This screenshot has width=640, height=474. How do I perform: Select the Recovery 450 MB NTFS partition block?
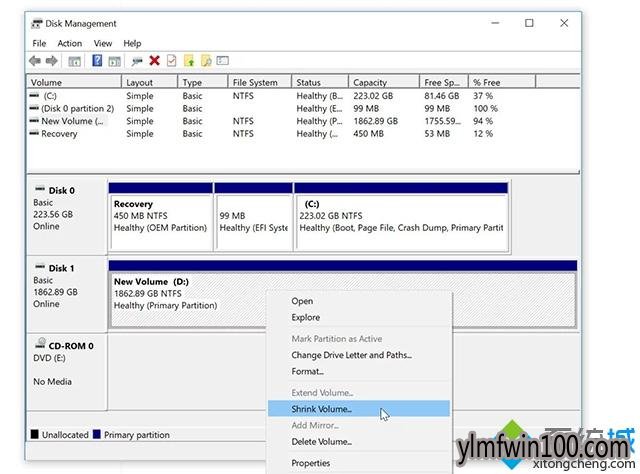[x=161, y=217]
